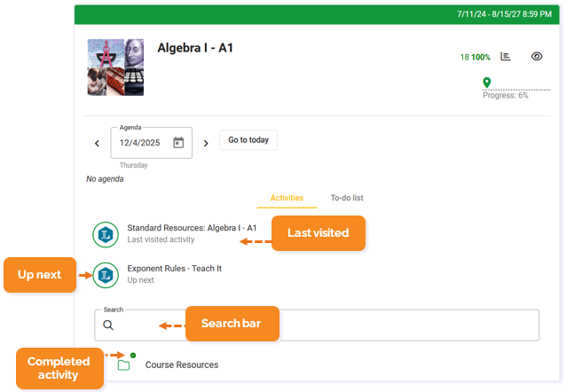Click the search magnifying glass icon

coord(108,325)
